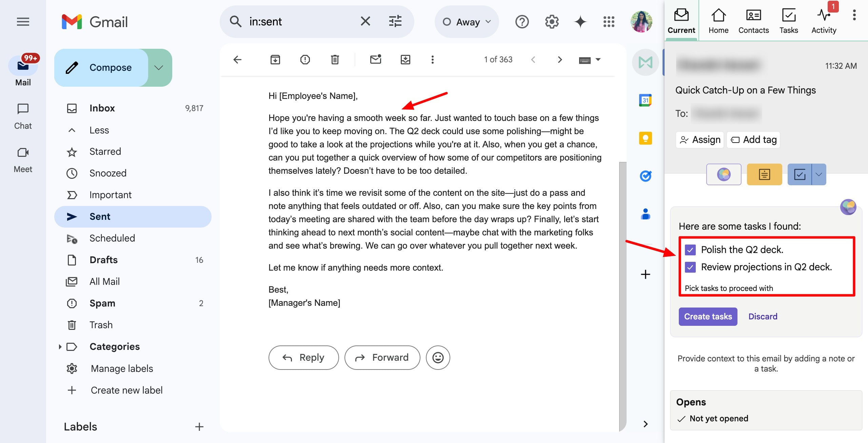This screenshot has height=443, width=868.
Task: Open Google Keep from the side panel
Action: 645,138
